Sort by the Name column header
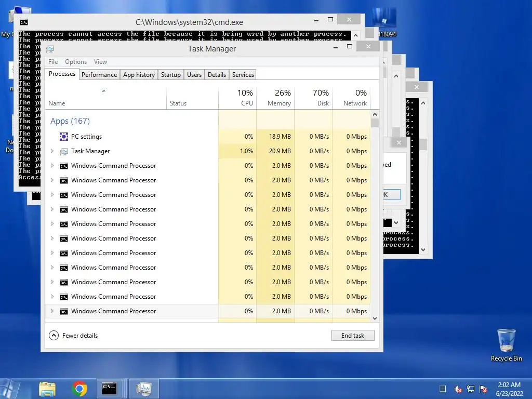Image resolution: width=532 pixels, height=399 pixels. click(x=105, y=98)
